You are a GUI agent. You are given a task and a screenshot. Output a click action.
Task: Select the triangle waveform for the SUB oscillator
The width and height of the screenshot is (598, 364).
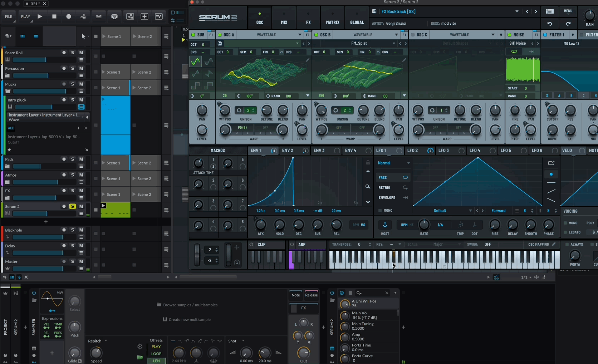tap(195, 74)
